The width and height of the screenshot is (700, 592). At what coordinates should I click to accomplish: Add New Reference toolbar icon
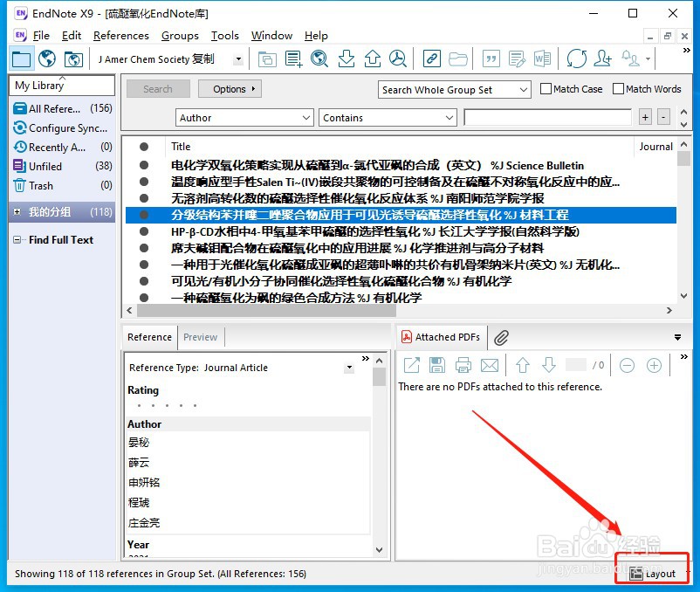coord(294,59)
